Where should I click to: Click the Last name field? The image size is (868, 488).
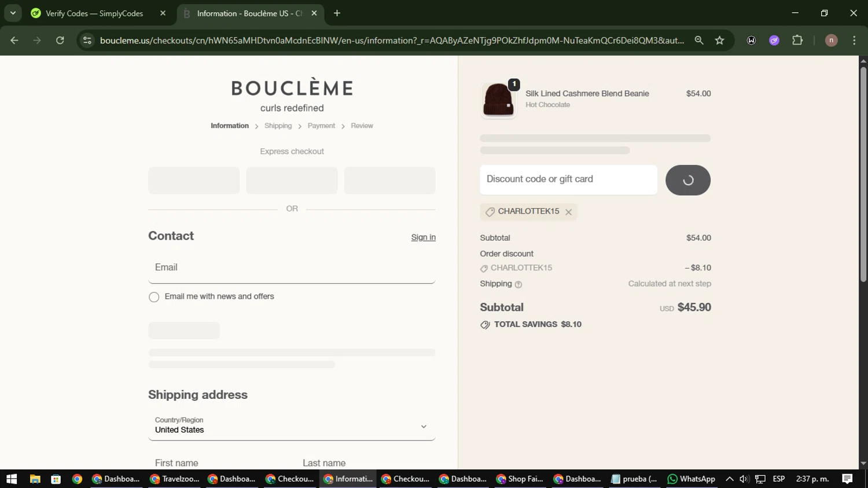point(366,463)
